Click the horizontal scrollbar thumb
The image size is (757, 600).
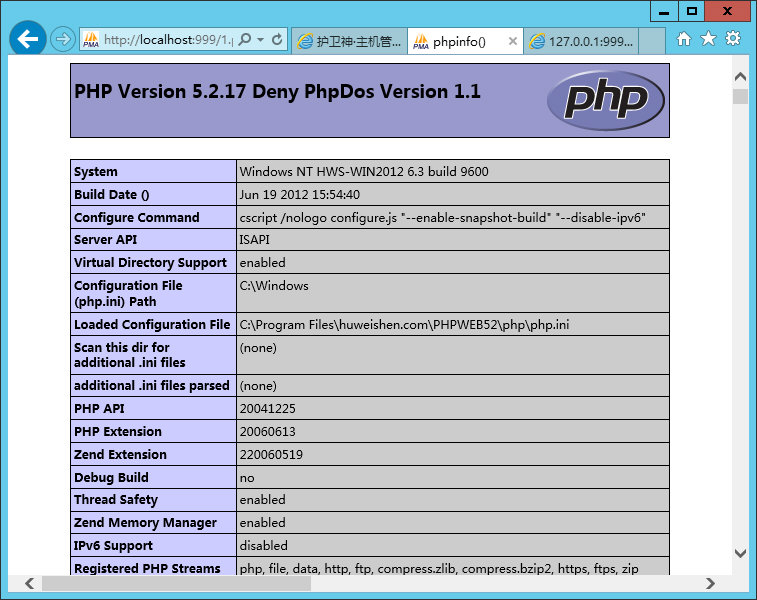[x=176, y=584]
